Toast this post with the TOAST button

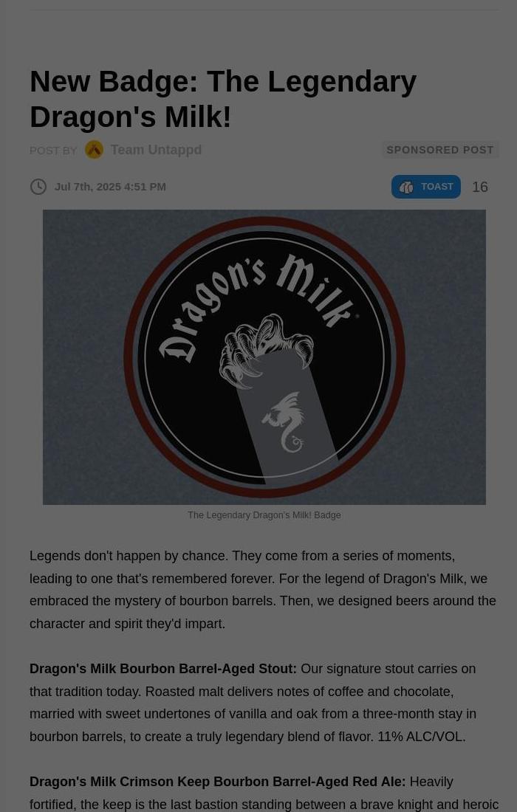point(426,187)
